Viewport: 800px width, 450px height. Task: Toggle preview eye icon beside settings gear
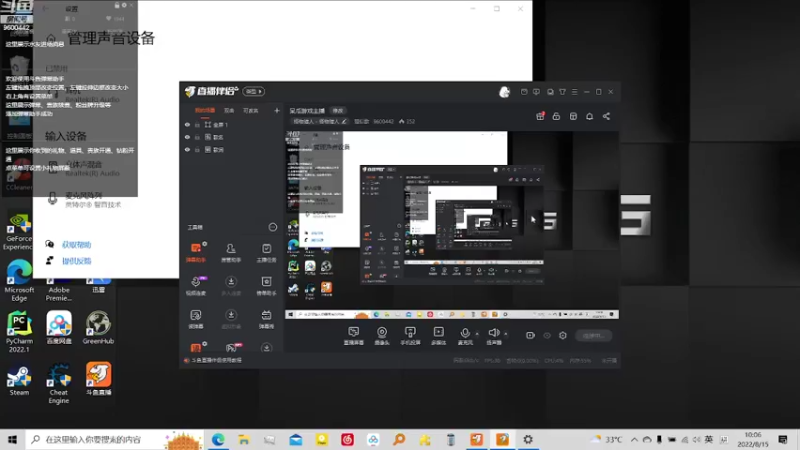tap(547, 335)
